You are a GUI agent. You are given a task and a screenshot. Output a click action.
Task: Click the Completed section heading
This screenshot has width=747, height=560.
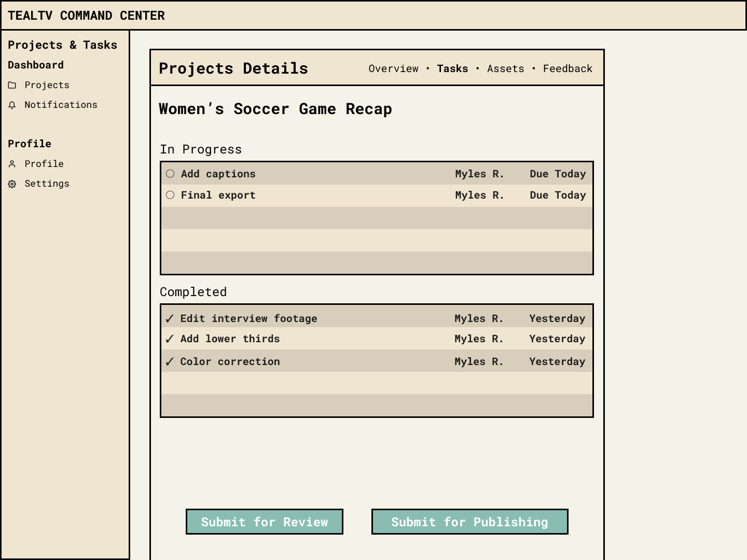coord(193,292)
